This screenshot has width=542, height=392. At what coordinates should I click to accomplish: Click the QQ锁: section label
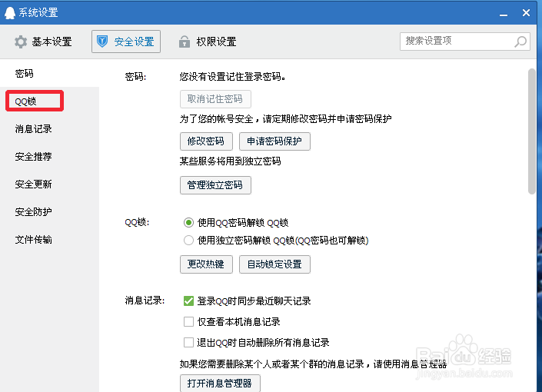[x=137, y=222]
